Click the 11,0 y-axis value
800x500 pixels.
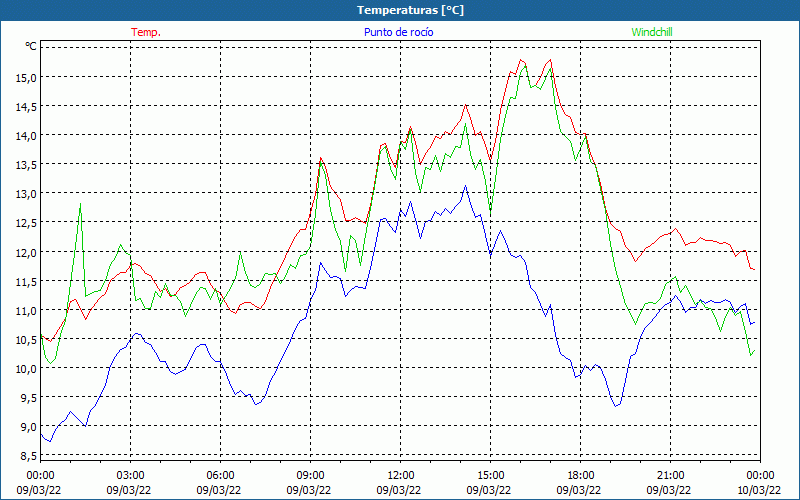point(27,310)
